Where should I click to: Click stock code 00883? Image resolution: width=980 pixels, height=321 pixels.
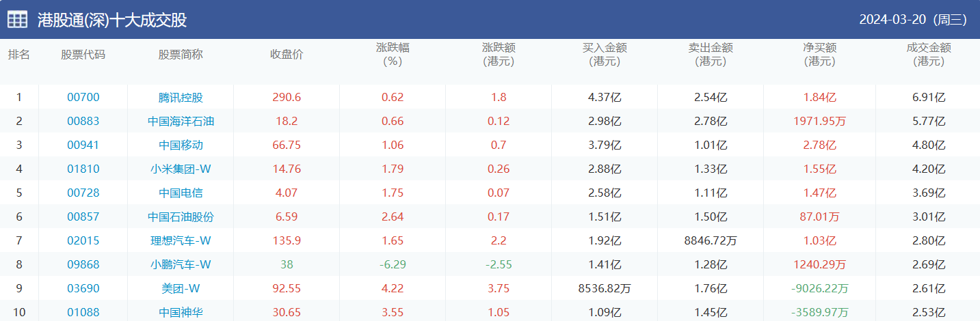pyautogui.click(x=83, y=121)
